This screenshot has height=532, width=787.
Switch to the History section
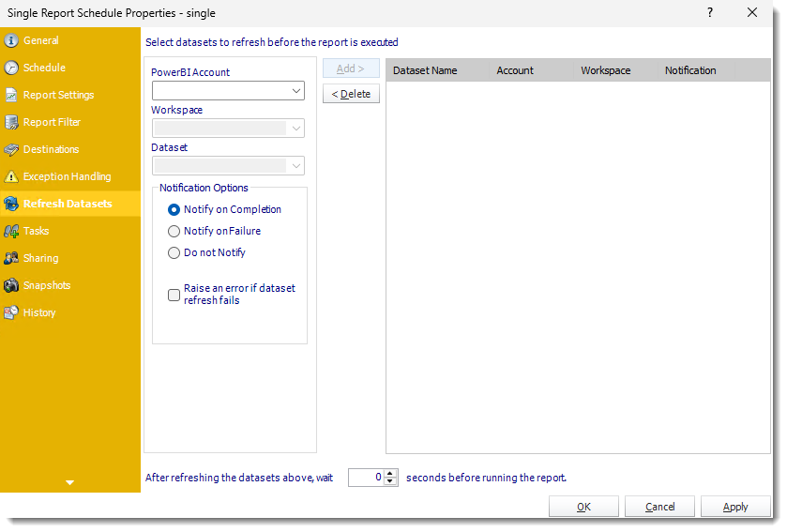pos(39,312)
